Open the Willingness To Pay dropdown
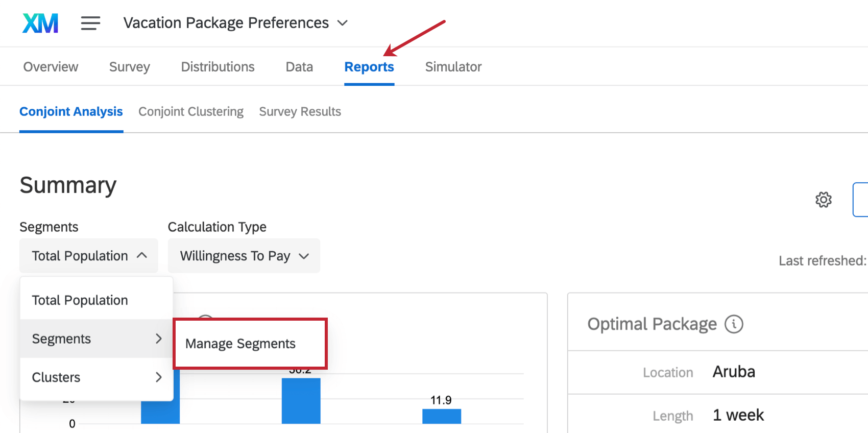 [x=244, y=256]
